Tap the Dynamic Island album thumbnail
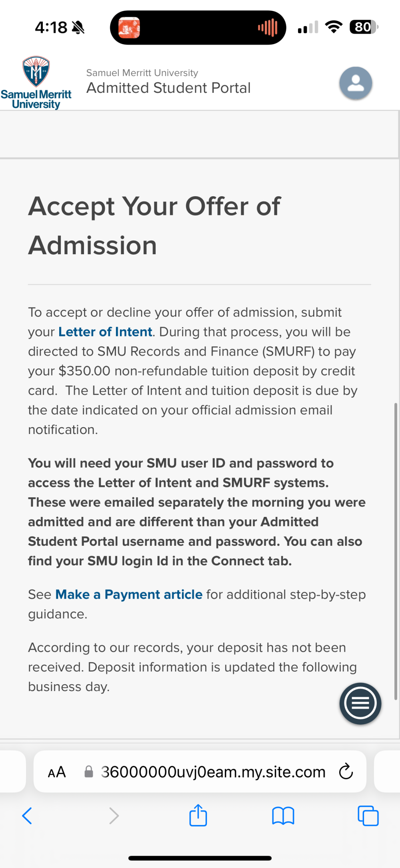This screenshot has height=868, width=400. [129, 28]
